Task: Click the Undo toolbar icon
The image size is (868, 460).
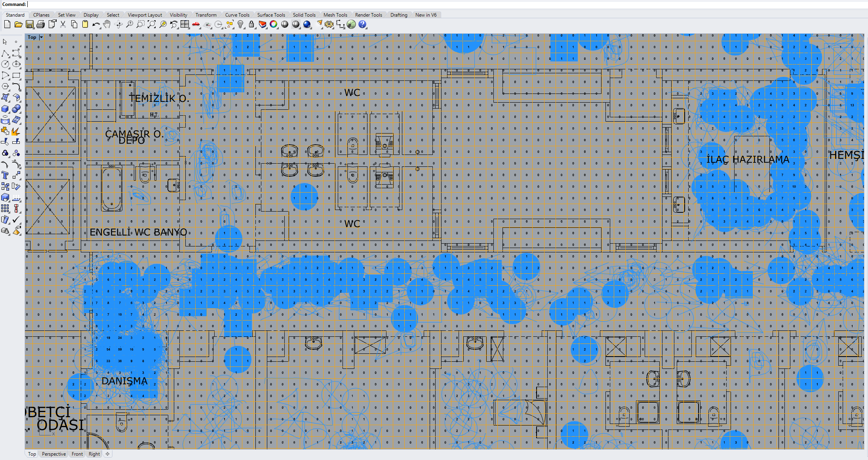Action: click(x=96, y=24)
